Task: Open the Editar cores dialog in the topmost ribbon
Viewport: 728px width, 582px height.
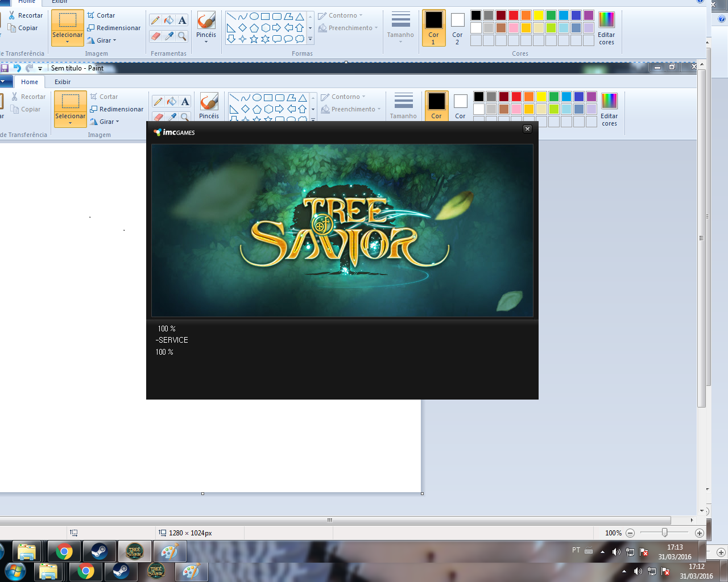Action: [606, 28]
